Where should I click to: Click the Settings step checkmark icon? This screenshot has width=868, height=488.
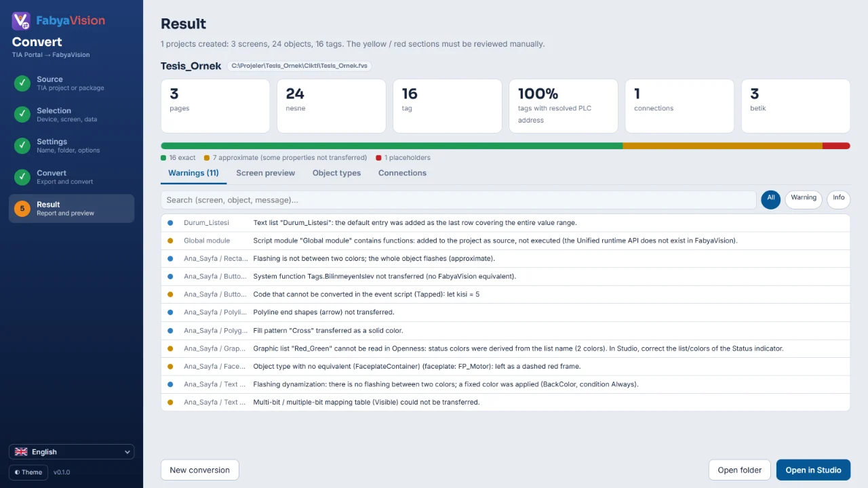click(x=22, y=146)
